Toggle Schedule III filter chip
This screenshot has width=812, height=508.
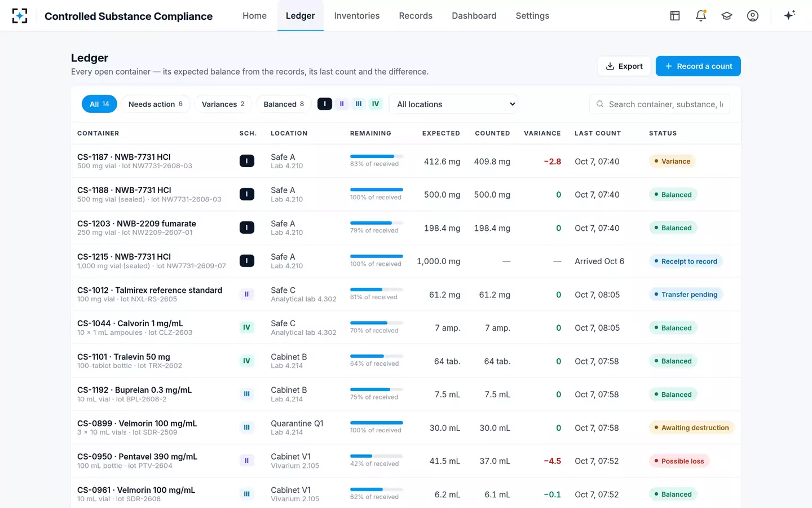[x=359, y=104]
